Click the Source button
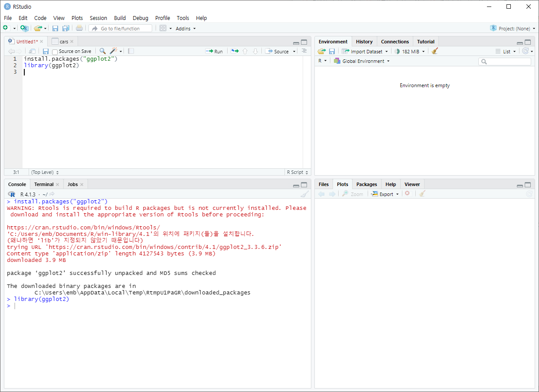 click(x=277, y=51)
